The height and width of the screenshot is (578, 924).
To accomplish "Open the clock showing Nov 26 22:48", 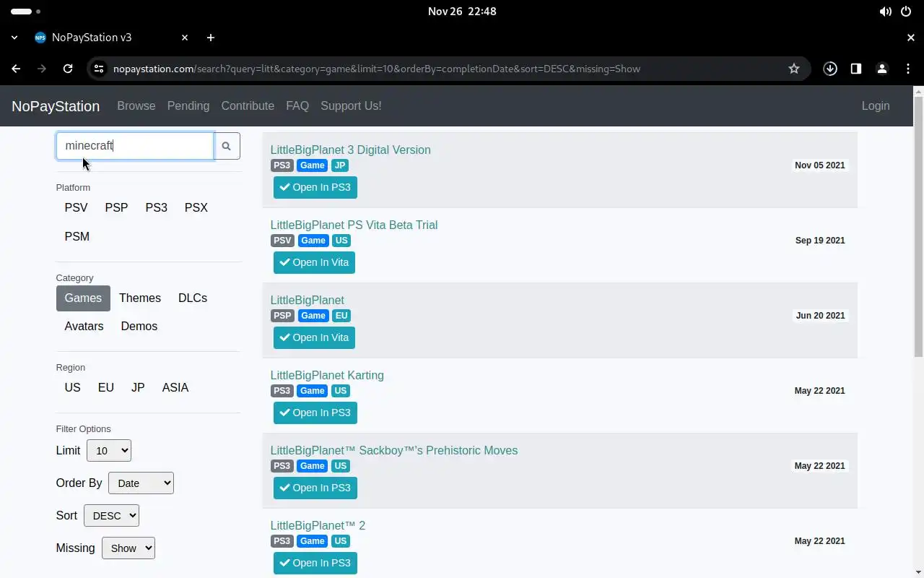I will coord(462,12).
